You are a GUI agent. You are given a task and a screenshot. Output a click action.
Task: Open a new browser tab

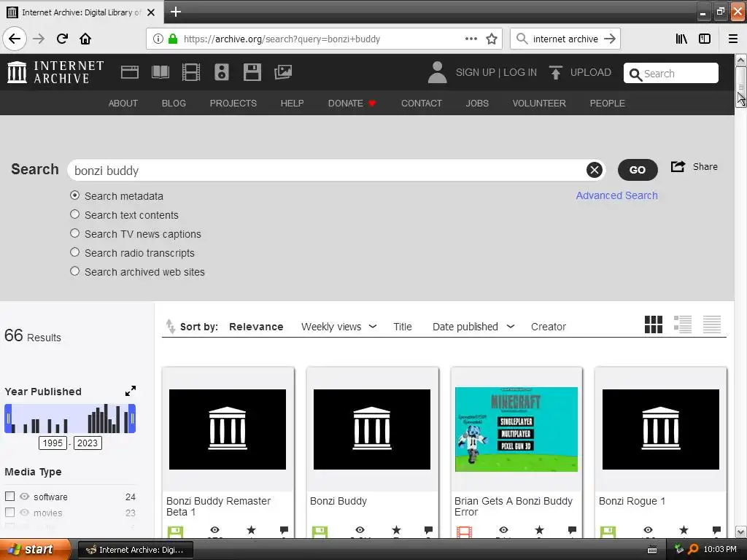pos(175,12)
